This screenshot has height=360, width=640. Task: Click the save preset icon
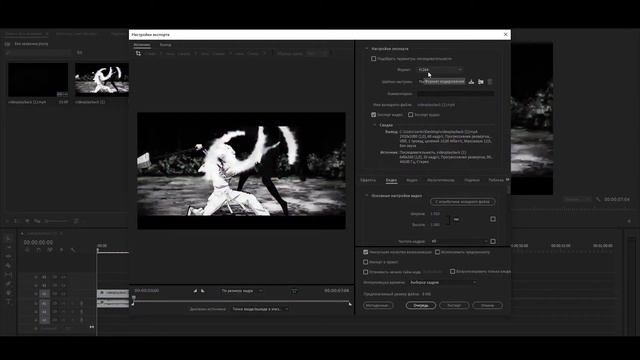tap(471, 82)
